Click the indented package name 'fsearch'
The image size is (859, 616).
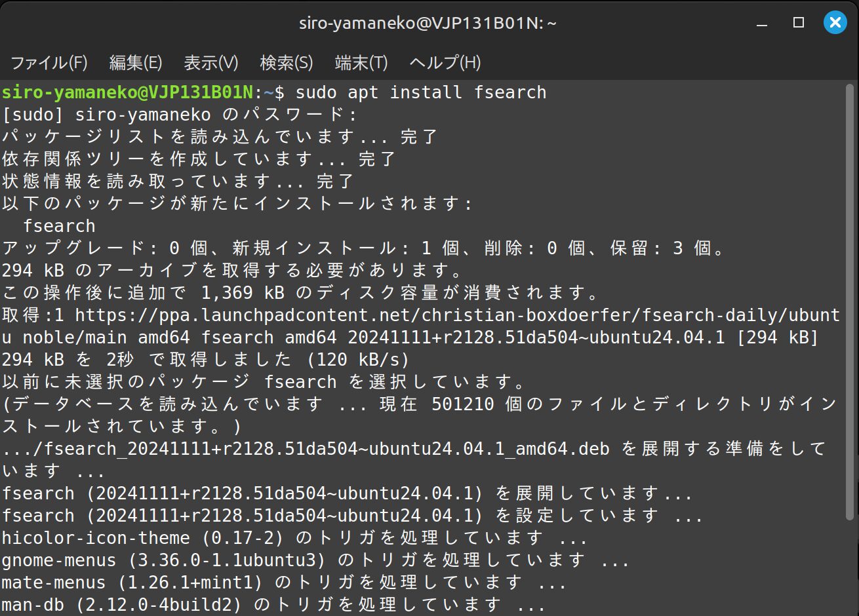pyautogui.click(x=60, y=226)
